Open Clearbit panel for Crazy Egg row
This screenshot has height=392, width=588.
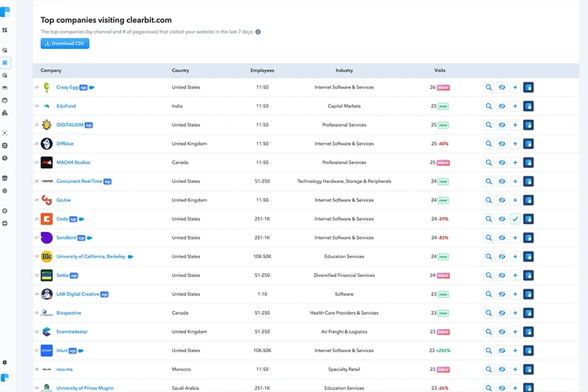tap(529, 88)
